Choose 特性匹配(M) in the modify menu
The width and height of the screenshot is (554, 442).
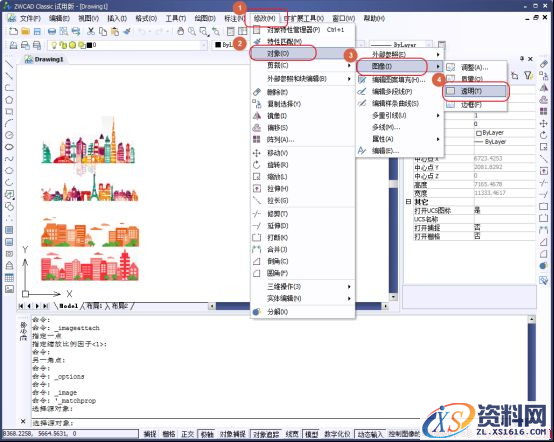click(x=302, y=42)
